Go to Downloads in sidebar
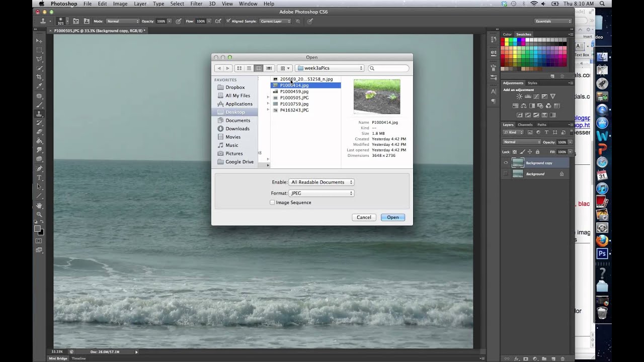The height and width of the screenshot is (362, 644). (237, 129)
